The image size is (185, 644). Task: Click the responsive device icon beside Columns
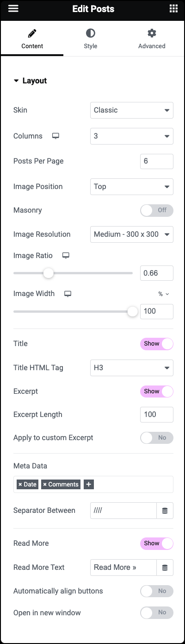click(x=55, y=136)
